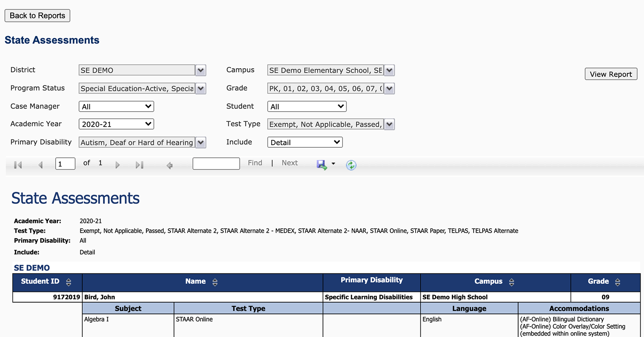Sort table by Student ID

[x=68, y=282]
